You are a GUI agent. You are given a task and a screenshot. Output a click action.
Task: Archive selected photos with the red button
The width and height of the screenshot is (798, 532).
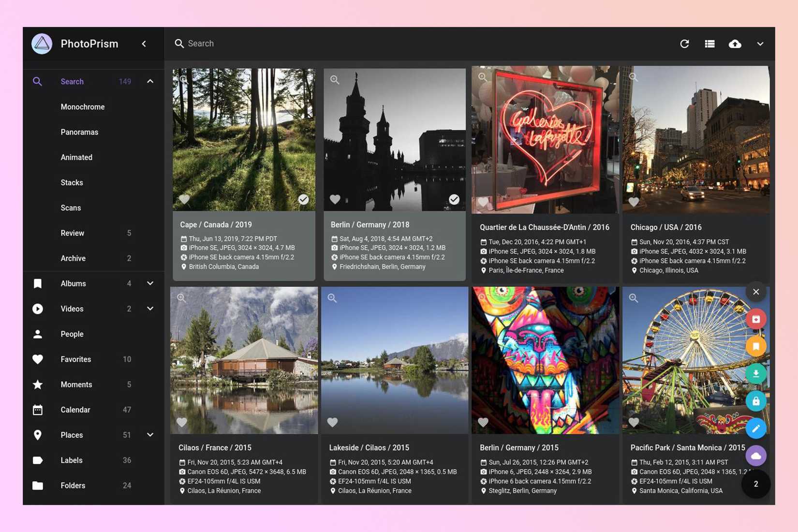(756, 319)
